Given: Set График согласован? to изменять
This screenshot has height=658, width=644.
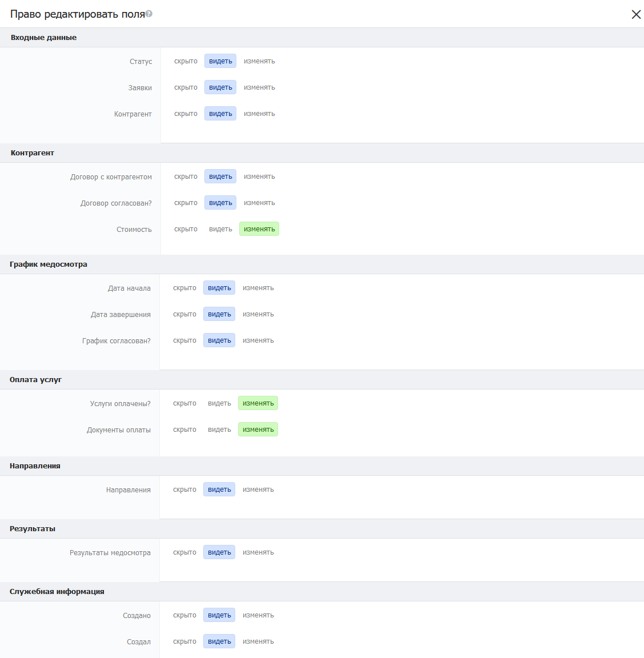Looking at the screenshot, I should click(x=258, y=340).
